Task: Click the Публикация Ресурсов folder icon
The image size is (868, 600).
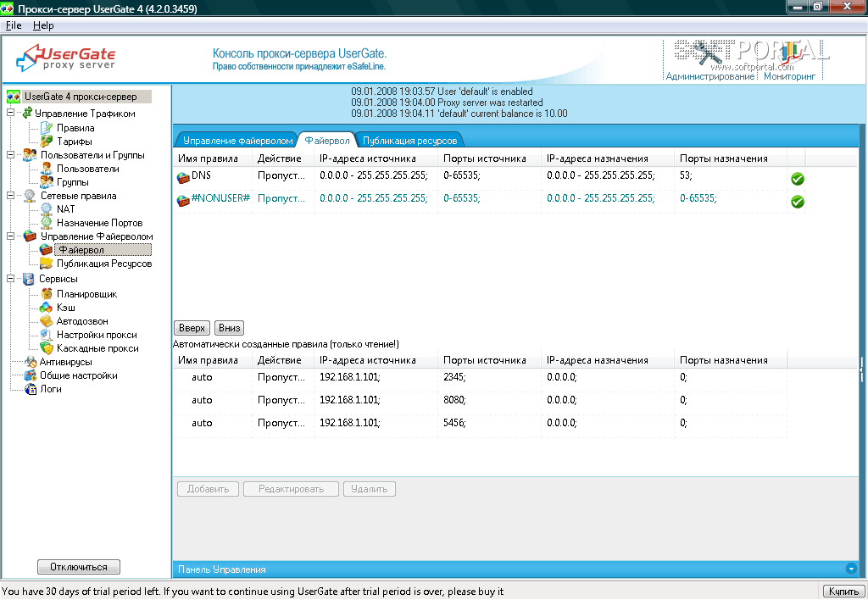Action: 47,264
